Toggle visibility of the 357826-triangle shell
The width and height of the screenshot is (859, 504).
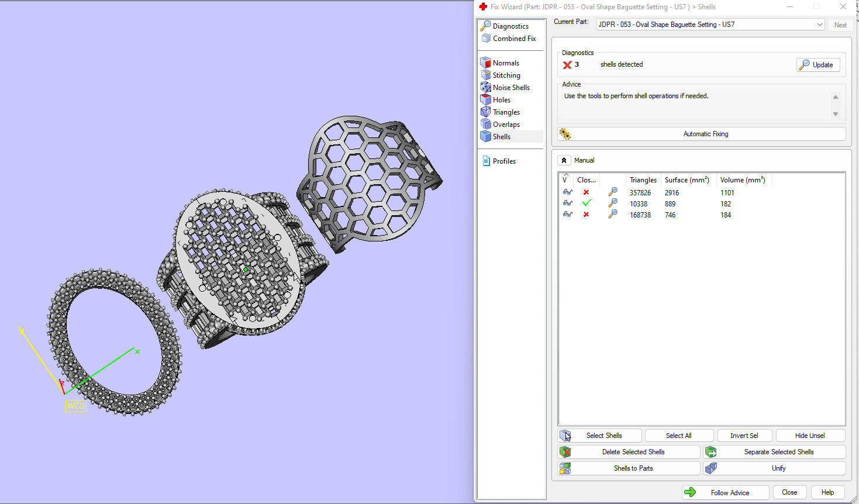(x=567, y=192)
